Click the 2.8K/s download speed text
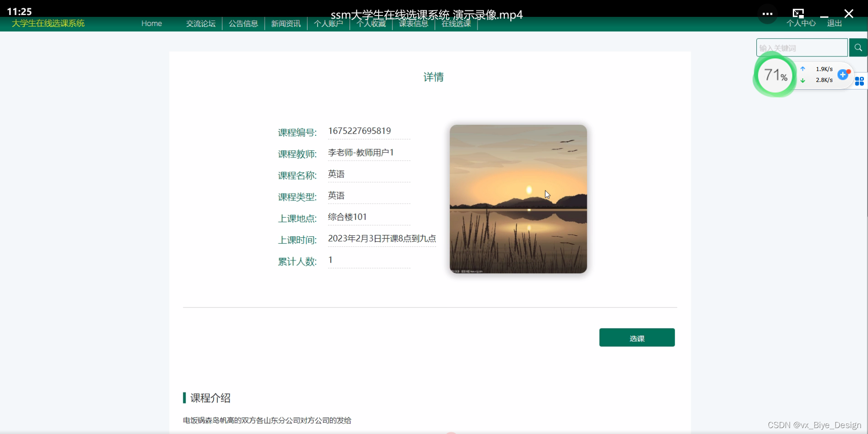 point(824,80)
